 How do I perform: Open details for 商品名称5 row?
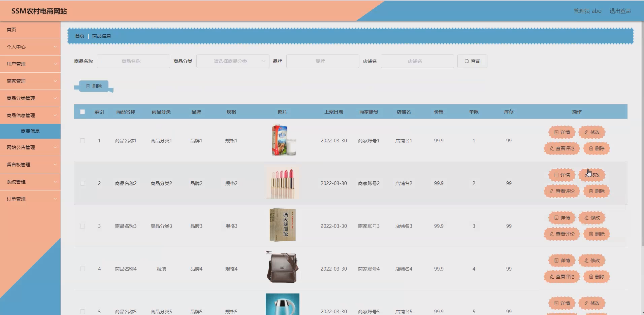coord(562,303)
